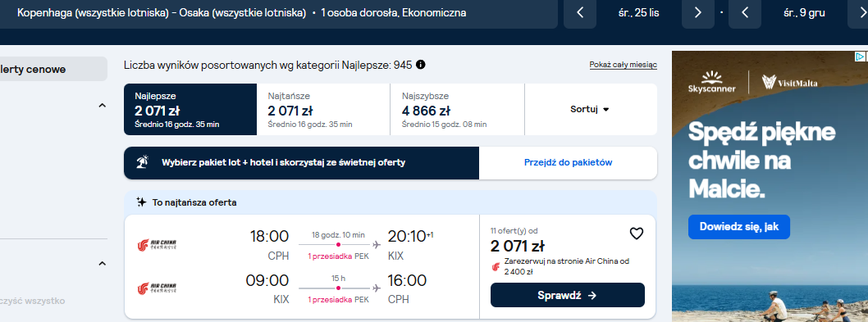Switch to the Najszybsze tab

(457, 110)
